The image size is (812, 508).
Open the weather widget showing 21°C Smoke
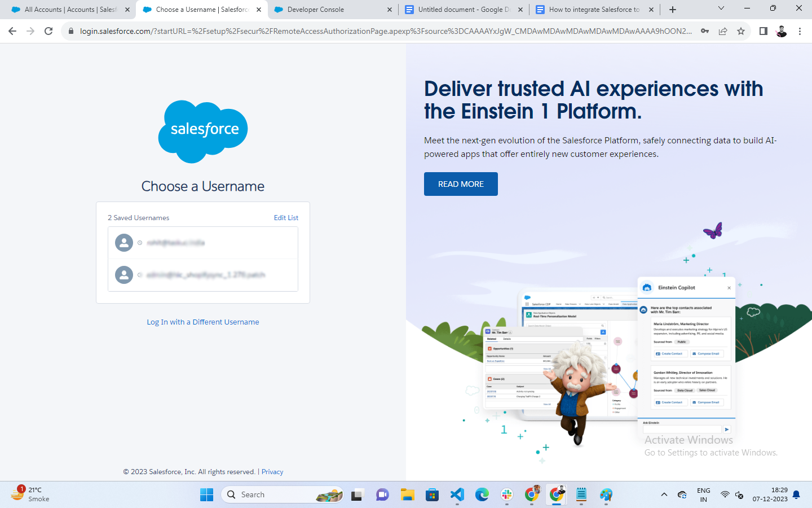31,494
